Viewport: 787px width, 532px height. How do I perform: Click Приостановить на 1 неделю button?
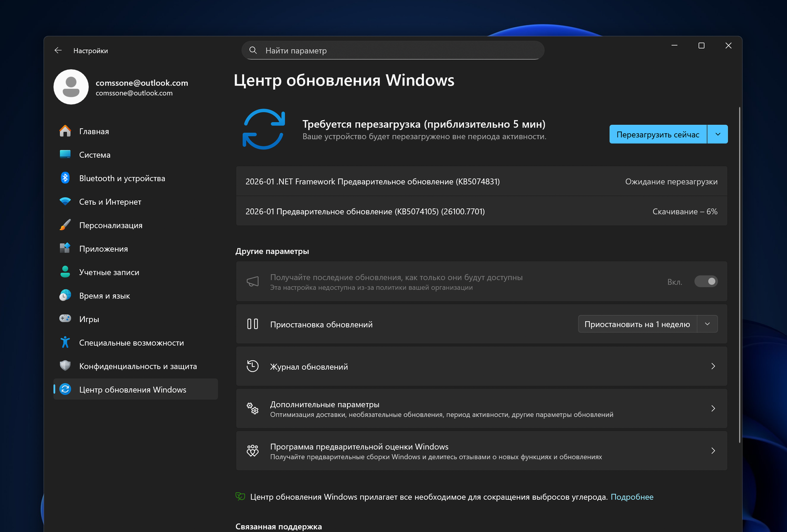click(637, 324)
